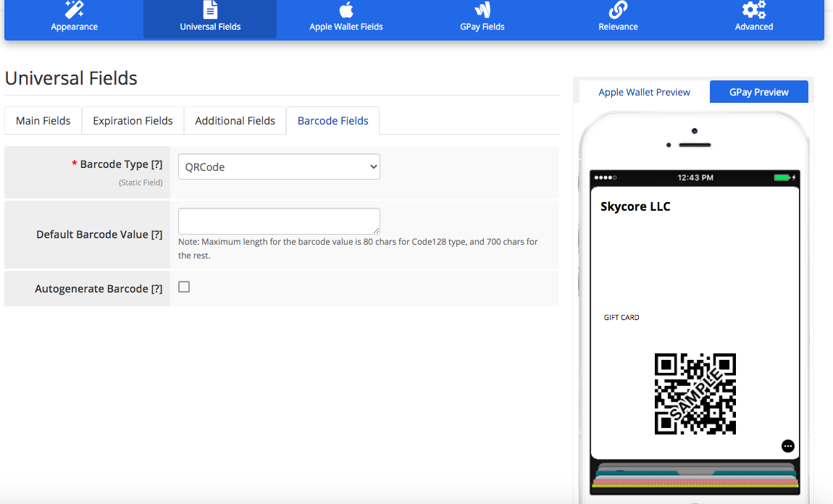
Task: Switch to the Additional Fields tab
Action: [x=235, y=120]
